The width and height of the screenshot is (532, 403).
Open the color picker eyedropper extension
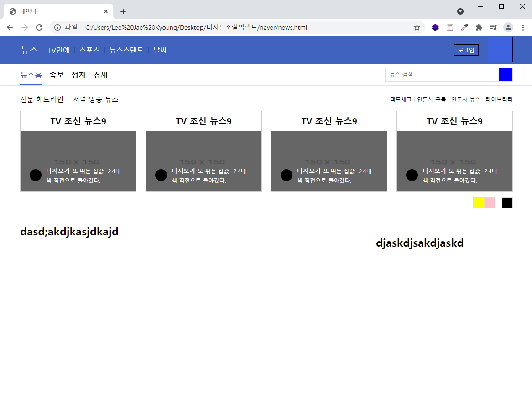[464, 27]
